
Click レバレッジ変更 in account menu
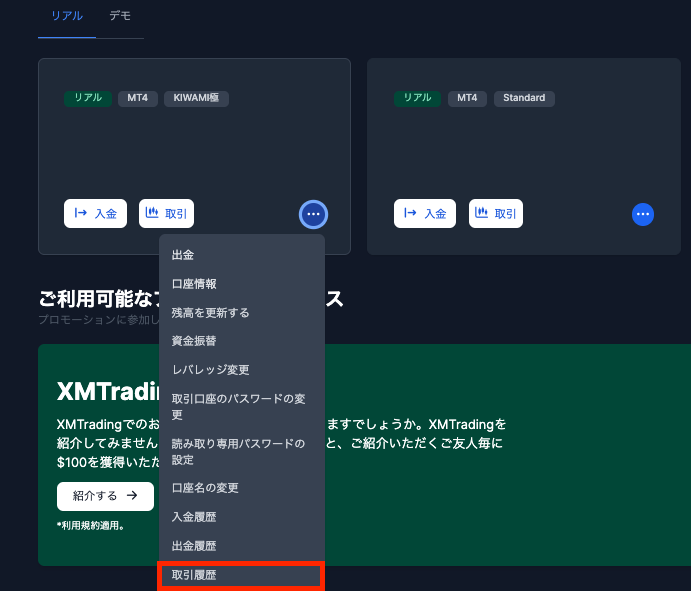210,370
